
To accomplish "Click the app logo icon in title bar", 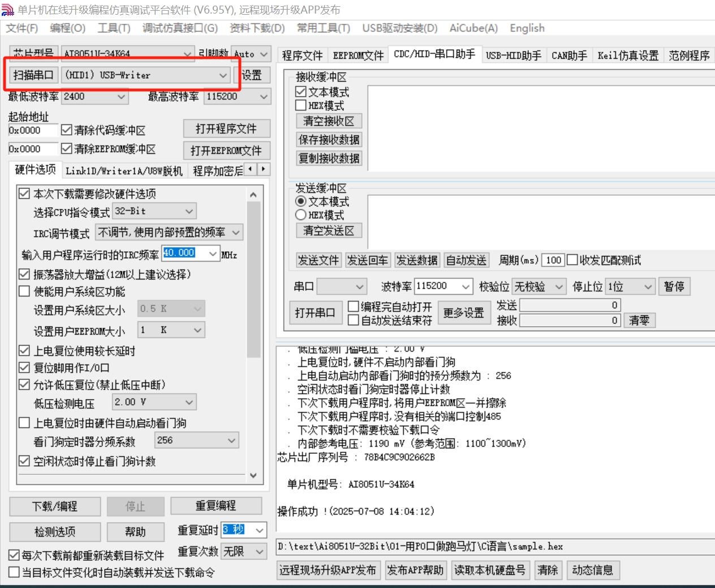I will [7, 10].
